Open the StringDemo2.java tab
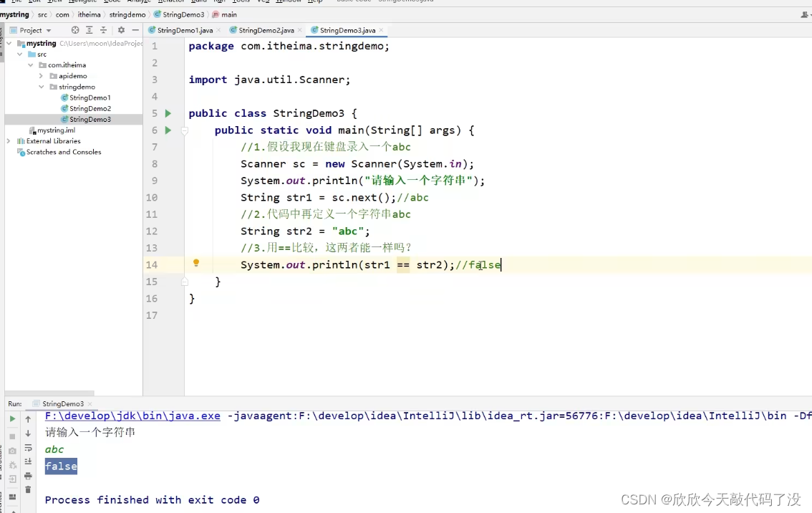The height and width of the screenshot is (513, 812). coord(265,31)
